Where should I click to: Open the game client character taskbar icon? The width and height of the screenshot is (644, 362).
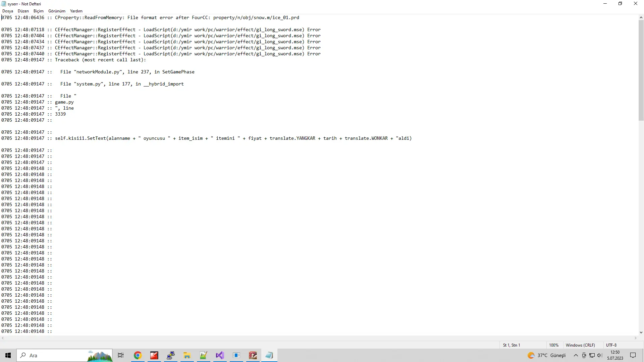tap(253, 355)
